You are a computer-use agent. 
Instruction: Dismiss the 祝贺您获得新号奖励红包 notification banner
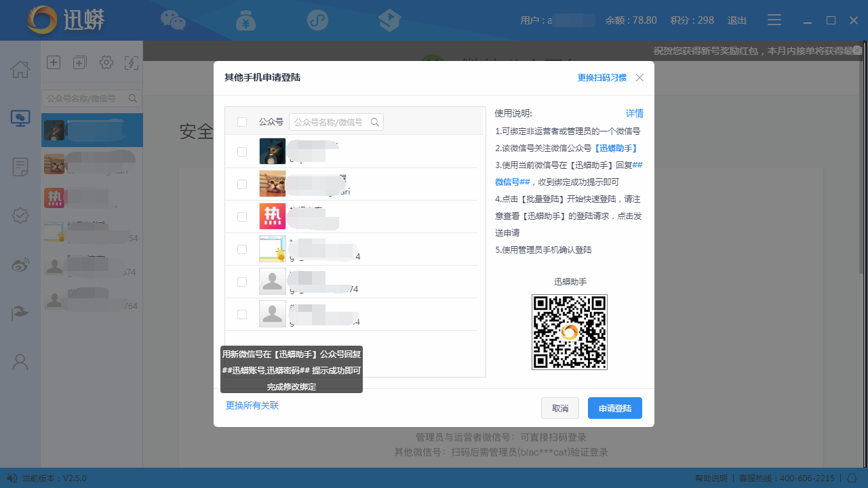point(858,50)
